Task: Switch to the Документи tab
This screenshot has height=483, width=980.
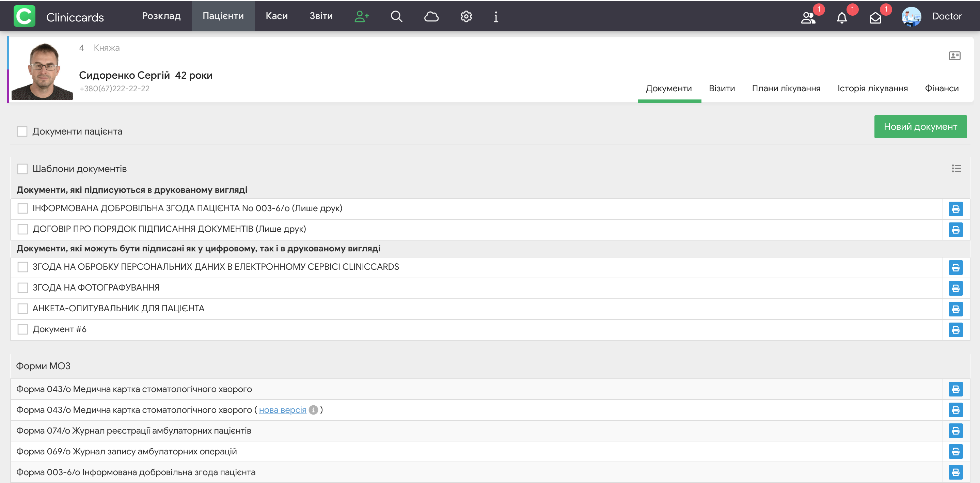Action: (669, 88)
